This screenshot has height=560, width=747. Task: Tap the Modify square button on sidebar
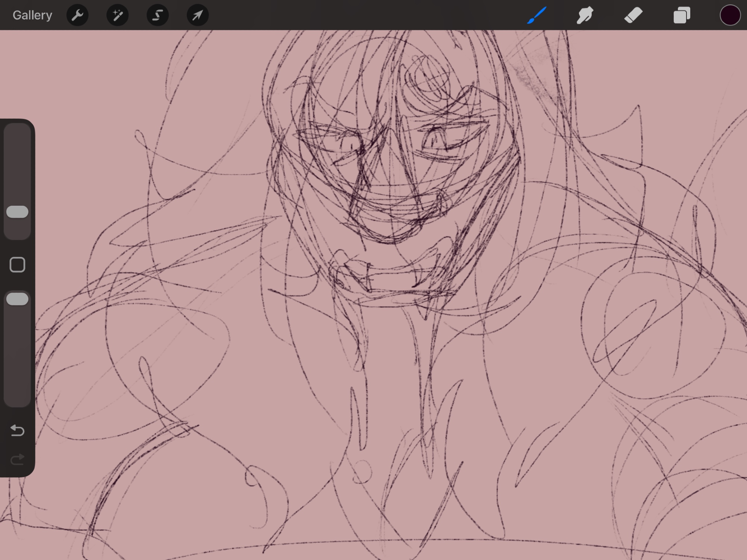point(18,265)
